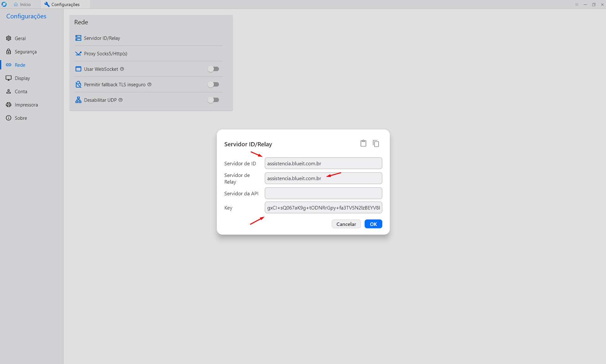
Task: Go to Impressora settings in sidebar
Action: (x=26, y=105)
